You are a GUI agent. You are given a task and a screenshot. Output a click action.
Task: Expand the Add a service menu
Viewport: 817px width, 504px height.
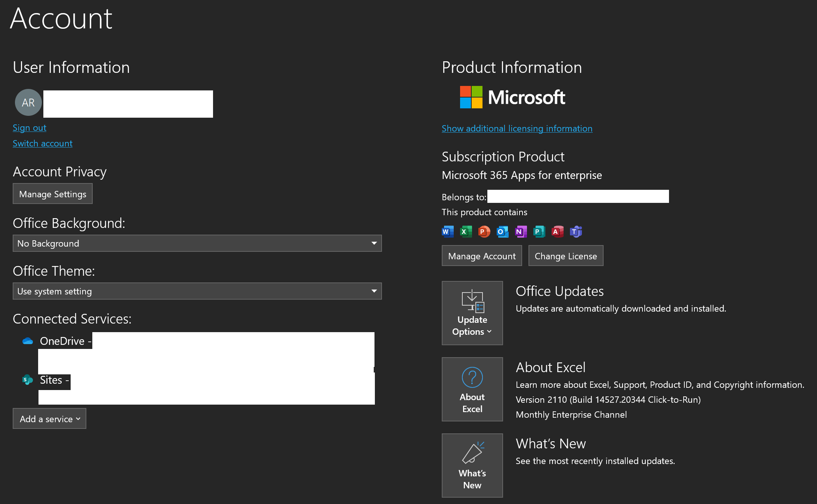(49, 419)
